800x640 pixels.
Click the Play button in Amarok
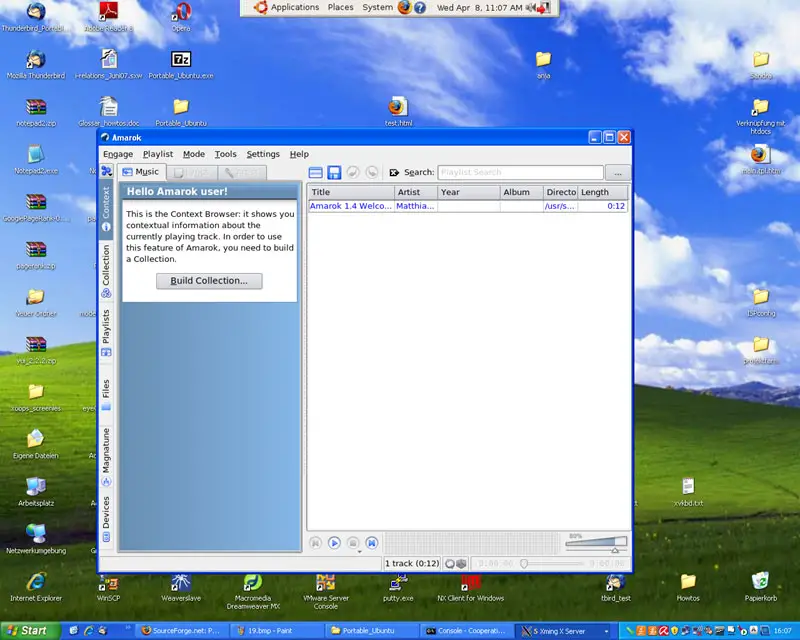point(334,543)
